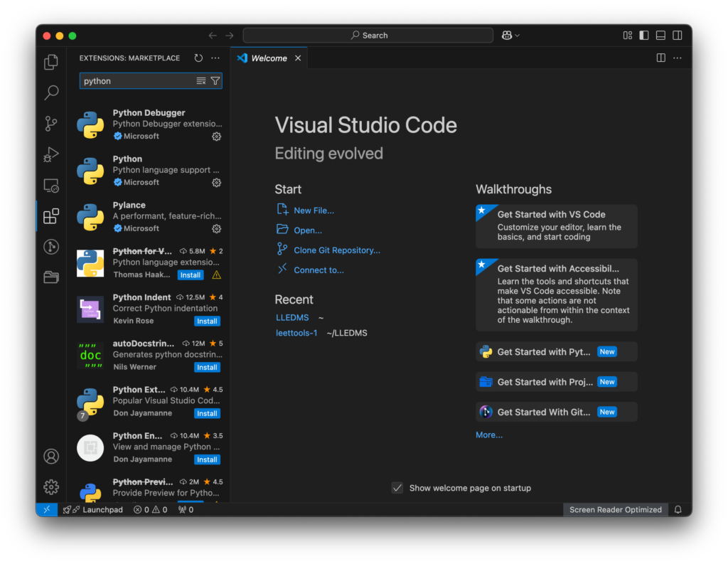Install the autoDocstring extension

[x=207, y=367]
